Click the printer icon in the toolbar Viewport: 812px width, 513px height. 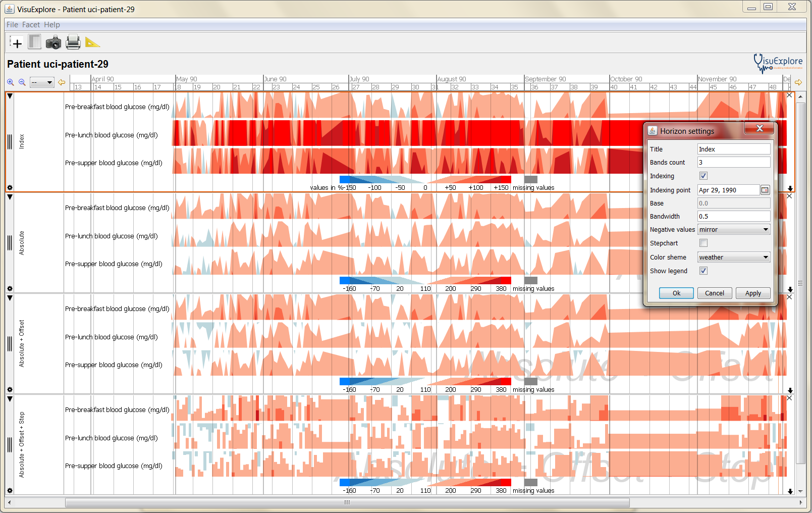73,42
